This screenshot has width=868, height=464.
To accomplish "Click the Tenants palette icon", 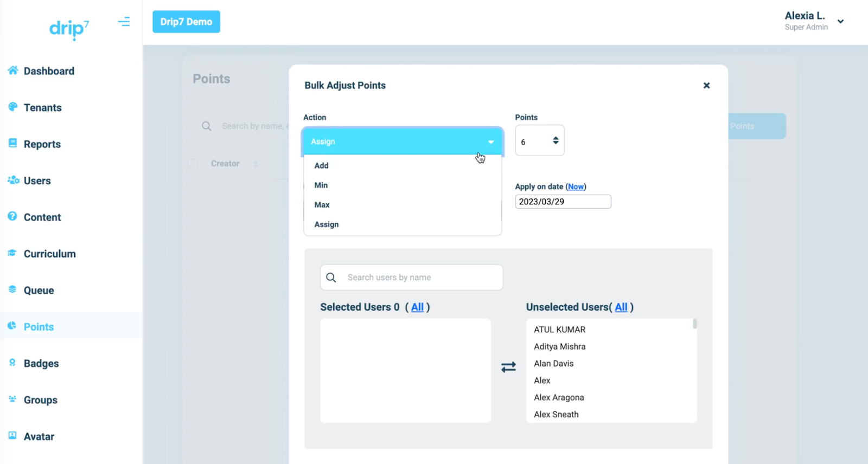I will click(x=12, y=107).
